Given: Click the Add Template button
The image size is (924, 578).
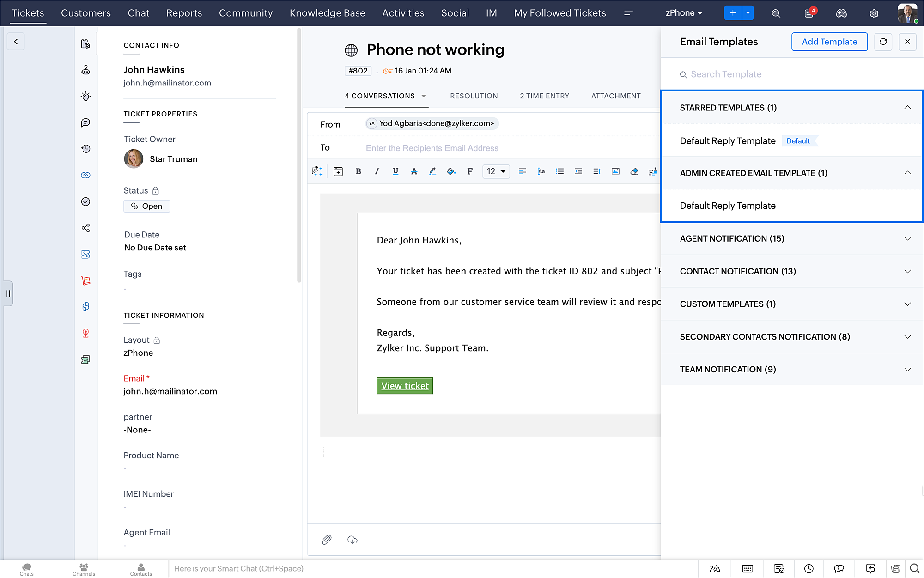Looking at the screenshot, I should point(829,42).
